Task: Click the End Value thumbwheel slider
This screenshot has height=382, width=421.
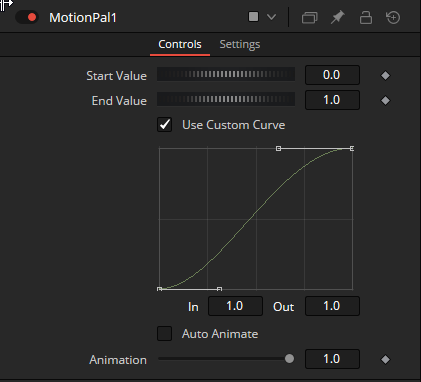Action: (x=226, y=99)
